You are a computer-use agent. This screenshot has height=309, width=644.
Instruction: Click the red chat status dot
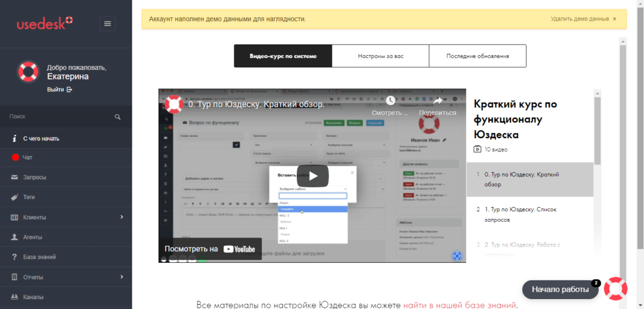tap(16, 157)
